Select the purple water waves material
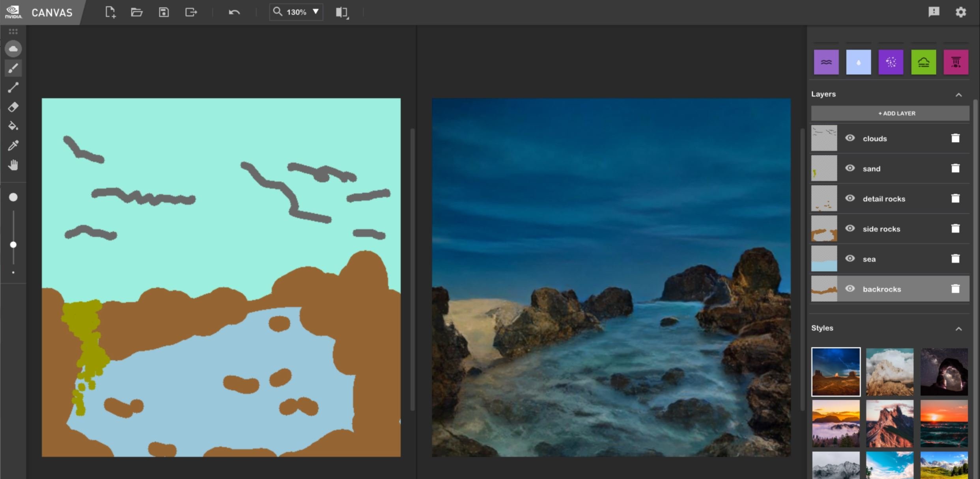The image size is (980, 479). 826,62
